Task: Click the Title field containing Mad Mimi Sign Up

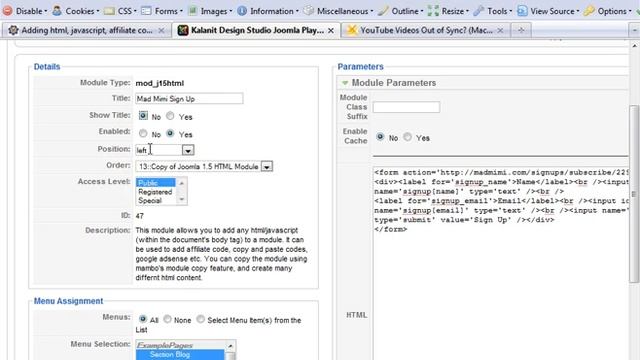Action: [x=189, y=99]
